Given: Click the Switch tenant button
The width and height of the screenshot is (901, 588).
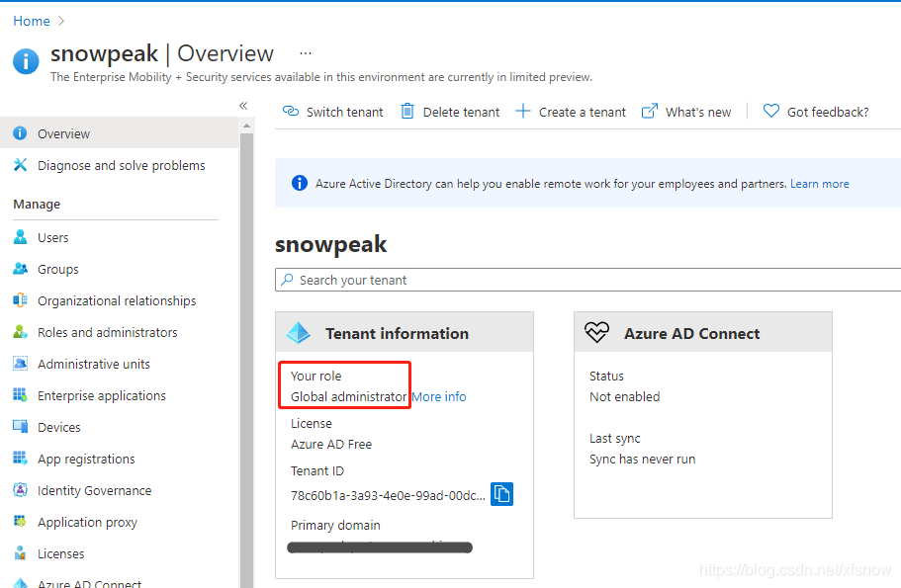Looking at the screenshot, I should tap(332, 112).
